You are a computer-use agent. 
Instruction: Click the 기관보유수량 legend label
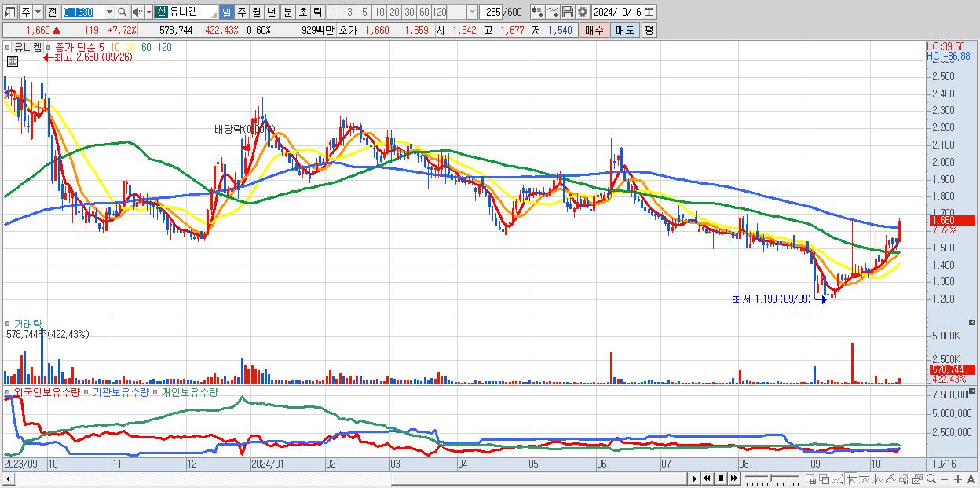click(120, 391)
